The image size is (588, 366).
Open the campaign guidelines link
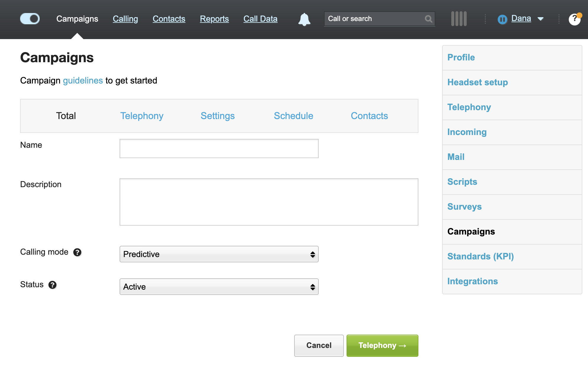click(x=83, y=80)
